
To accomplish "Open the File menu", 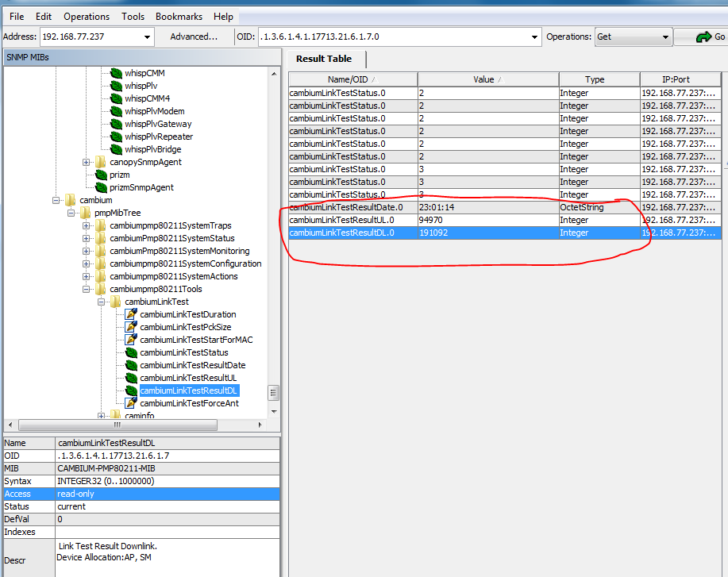I will (17, 16).
